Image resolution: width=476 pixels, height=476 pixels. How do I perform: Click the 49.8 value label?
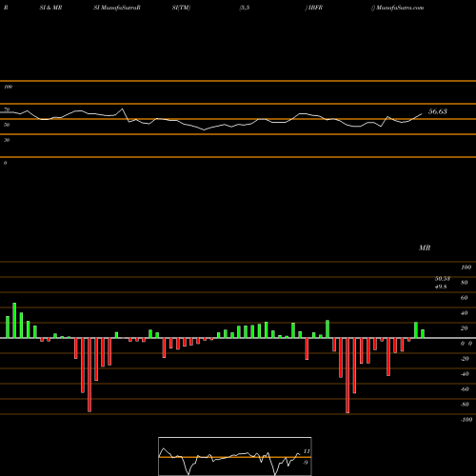click(441, 287)
